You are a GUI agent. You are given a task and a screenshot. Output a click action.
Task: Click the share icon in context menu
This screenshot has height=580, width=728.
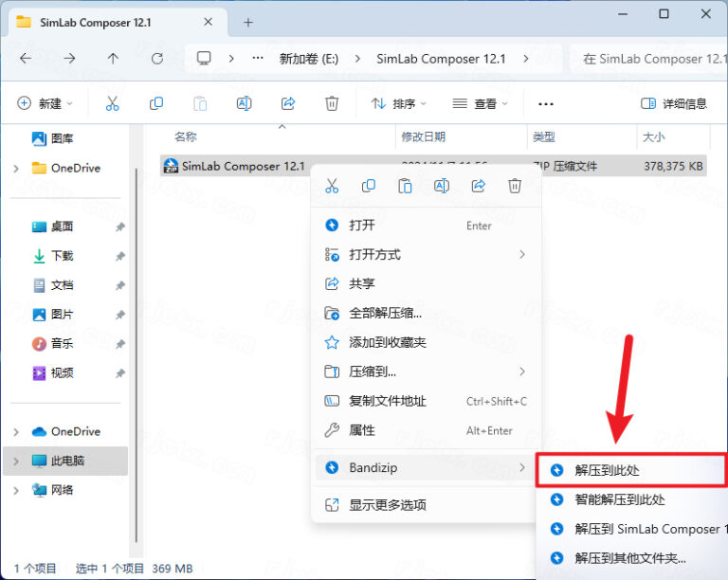tap(479, 186)
